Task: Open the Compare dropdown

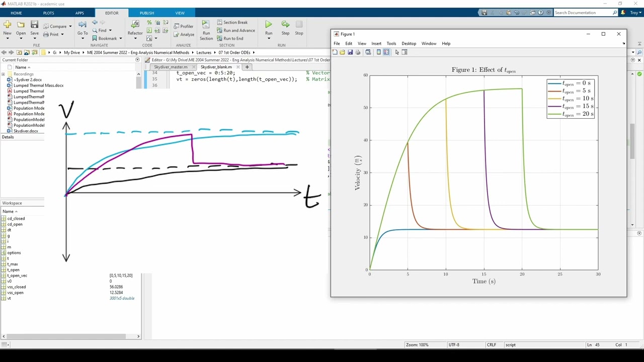Action: (x=70, y=26)
